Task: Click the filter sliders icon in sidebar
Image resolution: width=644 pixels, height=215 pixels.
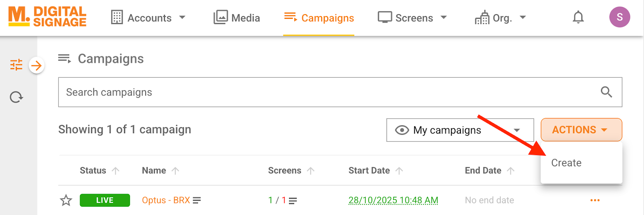Action: [x=16, y=65]
